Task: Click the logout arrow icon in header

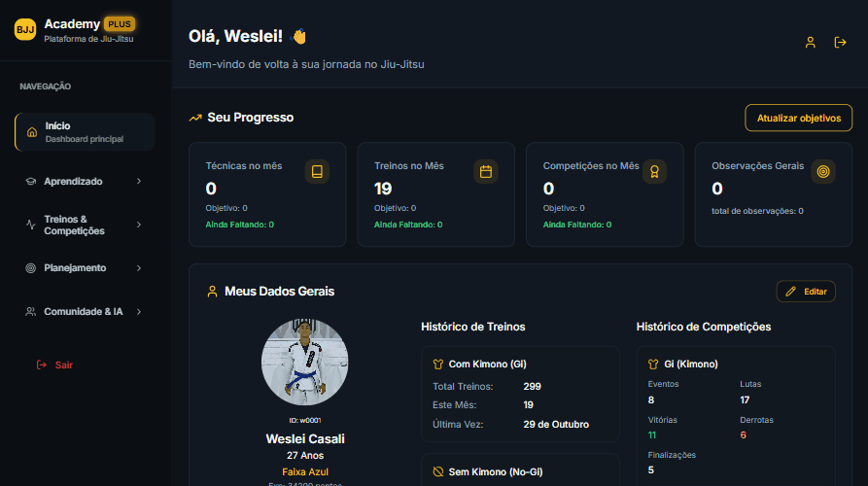Action: [x=840, y=43]
